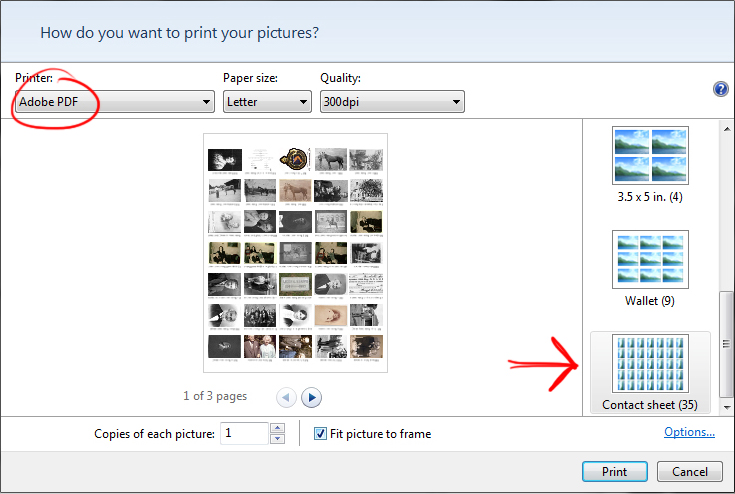Go to previous preview page
735x494 pixels.
point(286,397)
